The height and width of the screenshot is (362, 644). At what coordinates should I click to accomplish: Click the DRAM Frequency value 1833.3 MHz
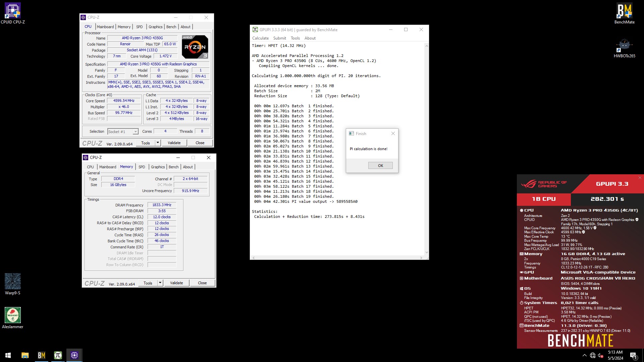(x=162, y=205)
